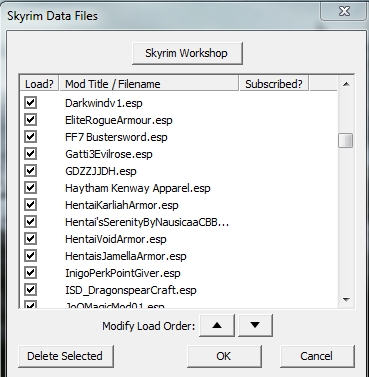This screenshot has width=369, height=377.
Task: Toggle Gatti3Evilrose.esp load checkbox
Action: tap(30, 154)
